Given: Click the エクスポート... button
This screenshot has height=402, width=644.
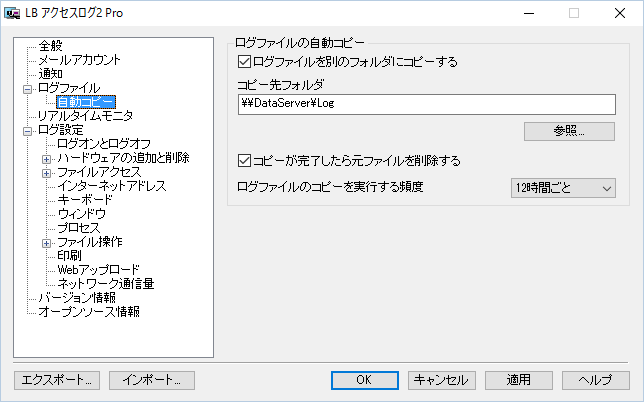Looking at the screenshot, I should point(56,380).
